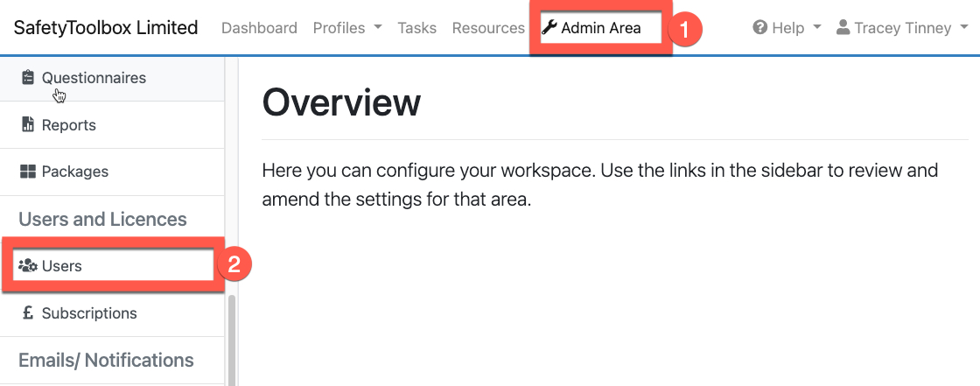Click the SafetyToolbox Limited brand link

coord(106,28)
